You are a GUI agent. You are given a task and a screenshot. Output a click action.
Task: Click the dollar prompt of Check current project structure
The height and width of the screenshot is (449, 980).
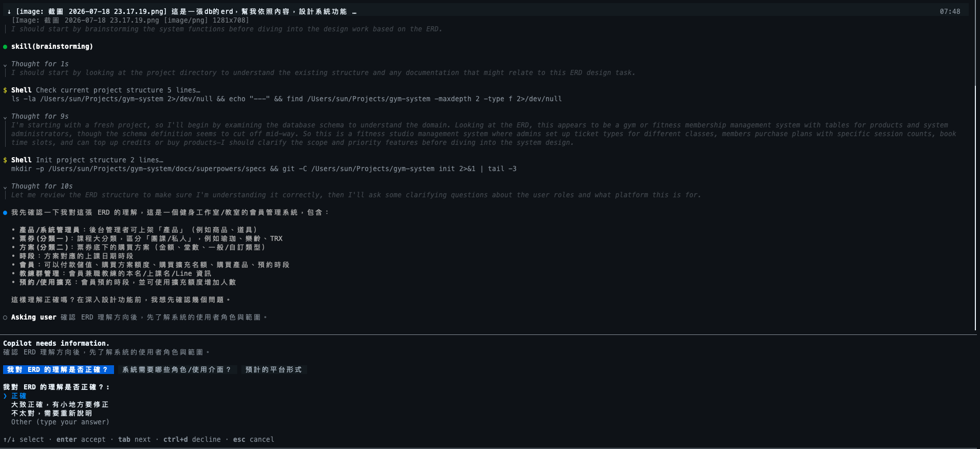pyautogui.click(x=5, y=90)
